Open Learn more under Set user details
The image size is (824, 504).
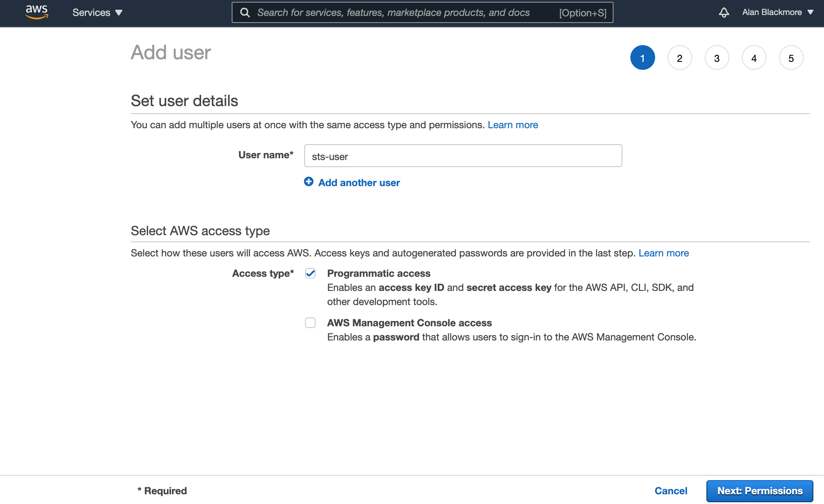click(512, 125)
